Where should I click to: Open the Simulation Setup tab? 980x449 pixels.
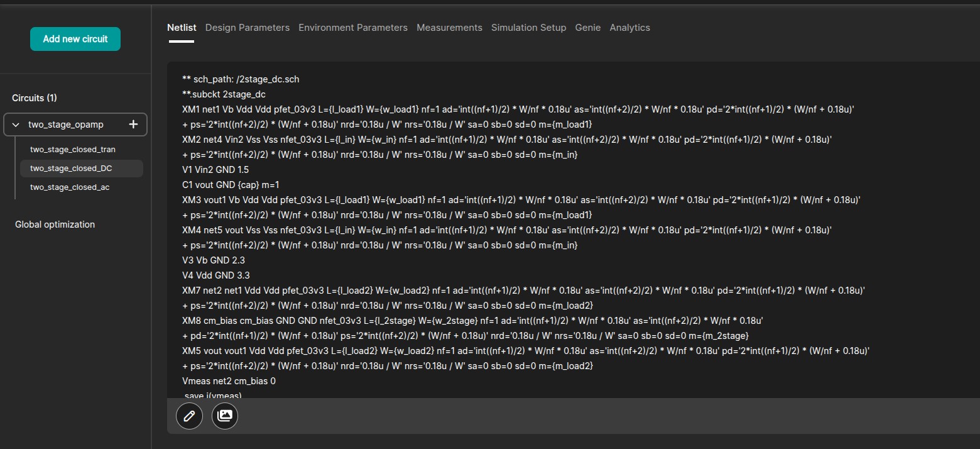point(528,28)
